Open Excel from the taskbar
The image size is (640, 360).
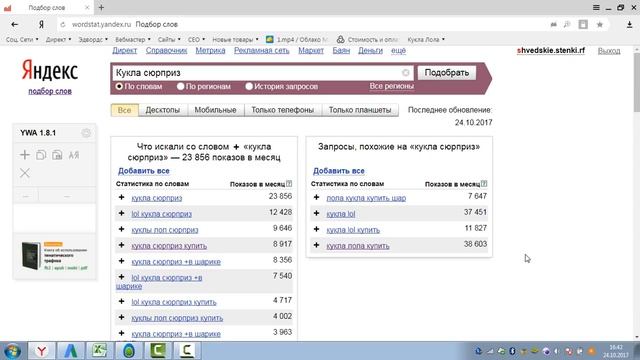(x=99, y=351)
